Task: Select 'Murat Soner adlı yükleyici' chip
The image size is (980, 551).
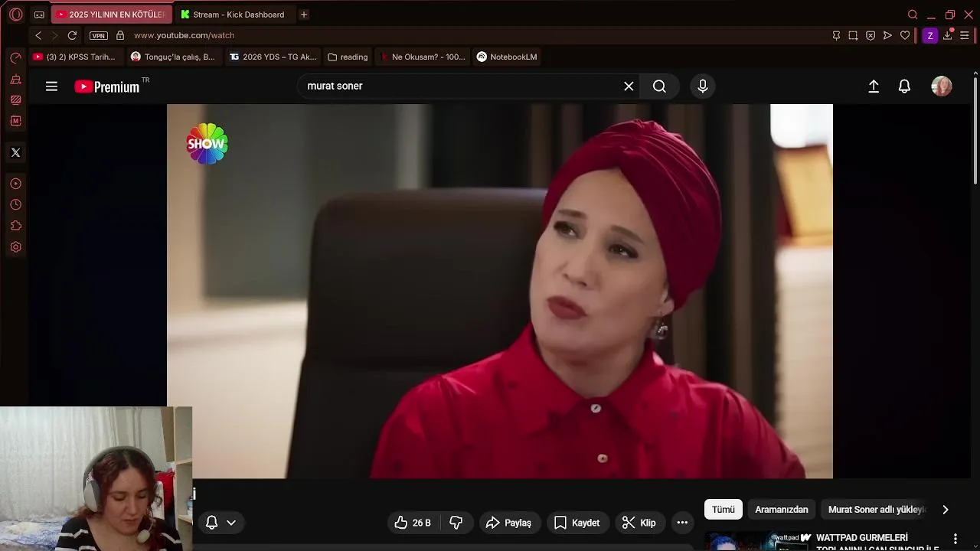Action: (877, 510)
